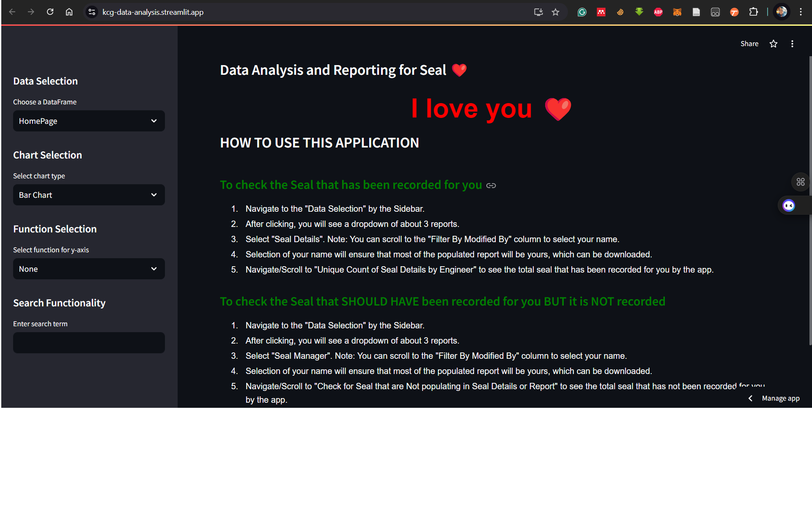Click the install app icon in address bar
812x505 pixels.
click(x=538, y=12)
